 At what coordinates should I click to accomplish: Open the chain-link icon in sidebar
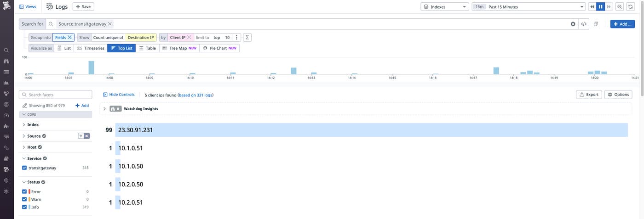[6, 148]
